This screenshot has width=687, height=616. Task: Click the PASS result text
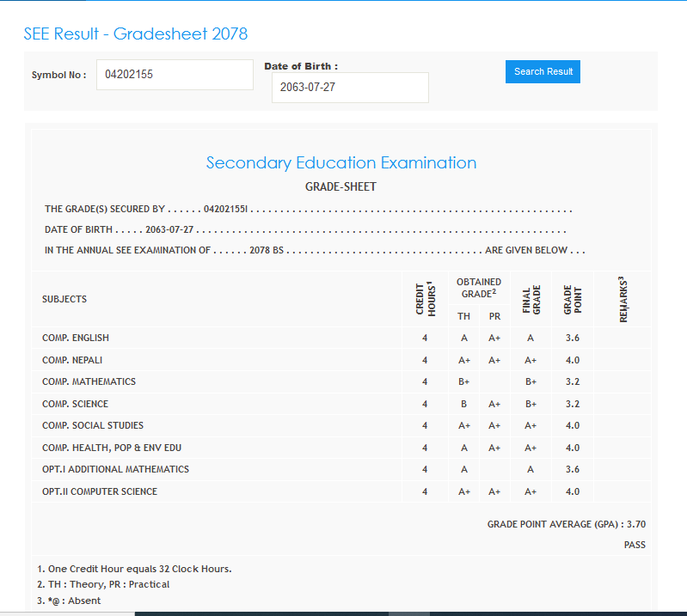pos(635,545)
